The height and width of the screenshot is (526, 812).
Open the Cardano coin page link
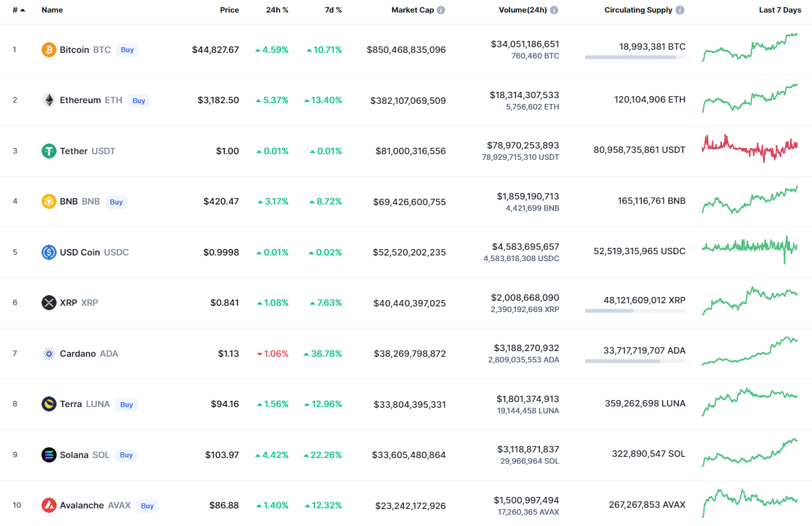pyautogui.click(x=78, y=354)
